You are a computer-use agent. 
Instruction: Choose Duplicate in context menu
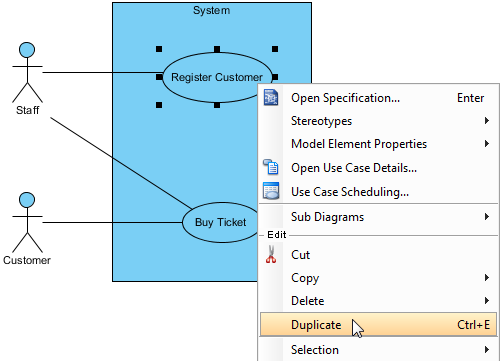[x=378, y=325]
